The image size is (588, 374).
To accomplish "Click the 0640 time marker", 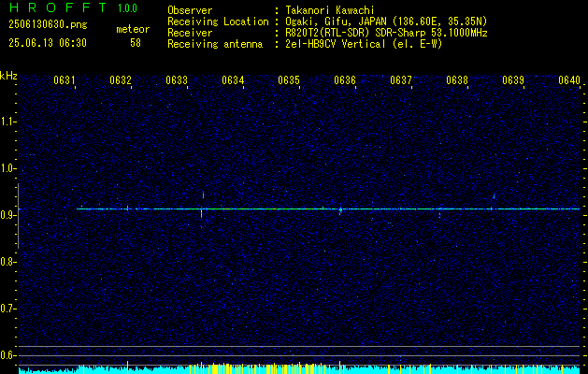I will (569, 79).
